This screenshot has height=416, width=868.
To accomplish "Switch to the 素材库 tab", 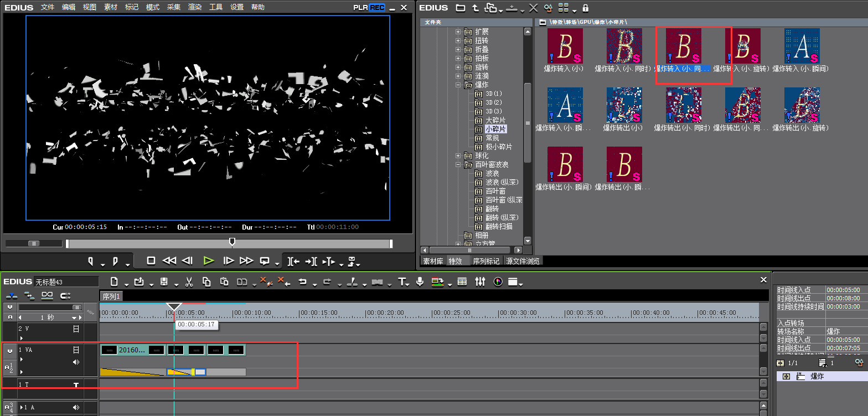I will coord(433,261).
